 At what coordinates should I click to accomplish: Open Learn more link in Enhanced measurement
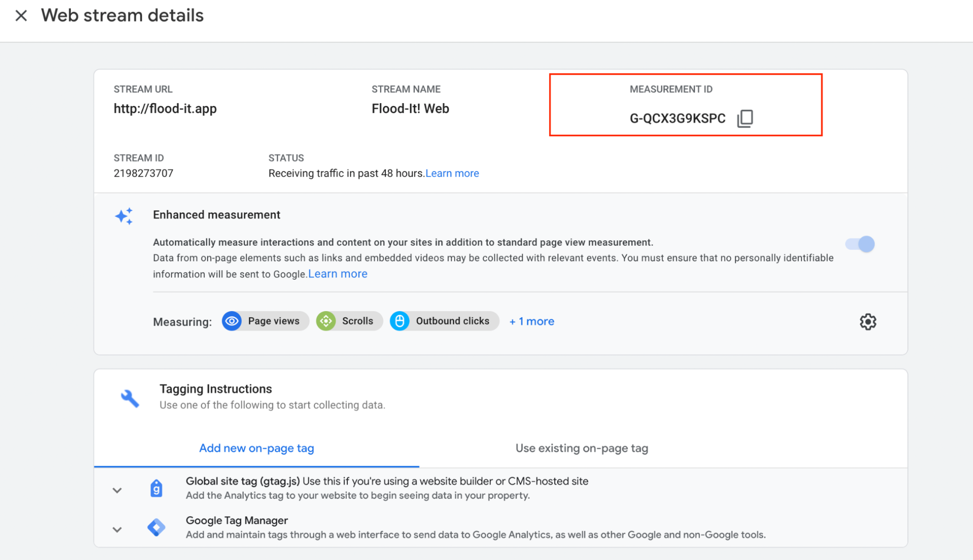[x=338, y=274]
